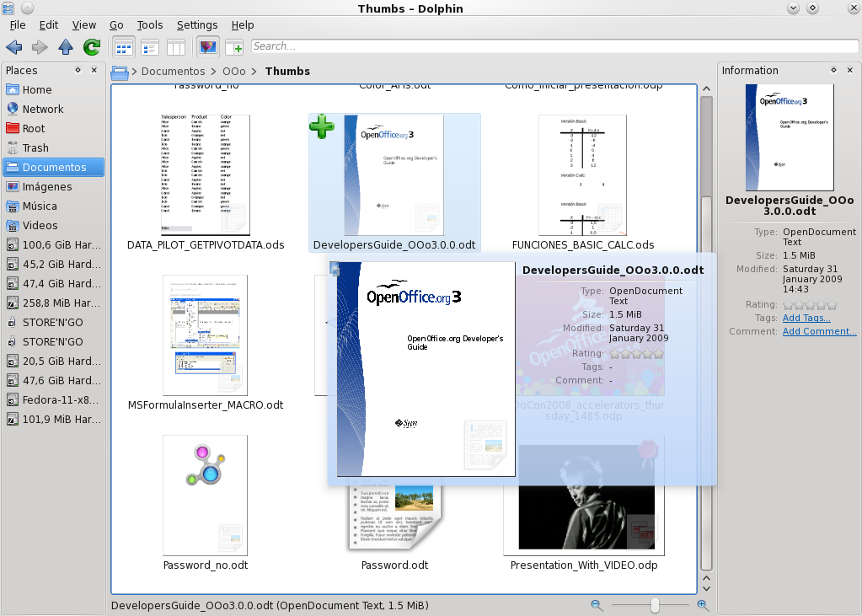
Task: Open Network in the Places panel
Action: (53, 109)
